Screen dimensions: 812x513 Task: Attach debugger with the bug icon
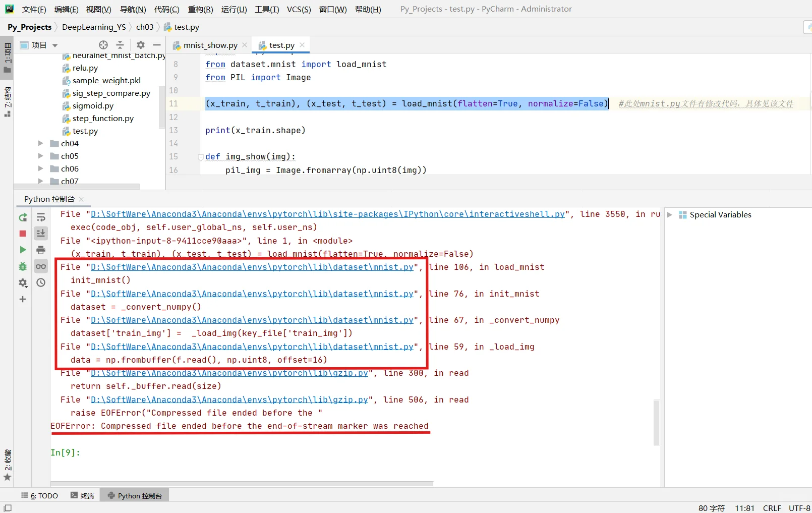tap(23, 266)
